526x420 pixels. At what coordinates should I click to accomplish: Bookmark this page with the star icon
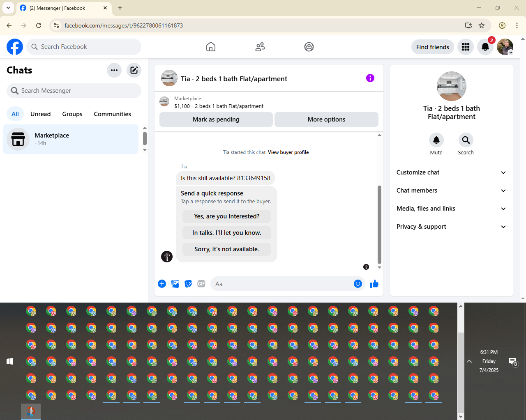tap(482, 25)
